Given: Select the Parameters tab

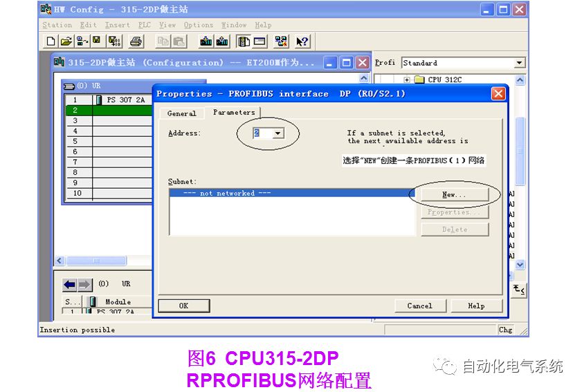Looking at the screenshot, I should [x=234, y=112].
